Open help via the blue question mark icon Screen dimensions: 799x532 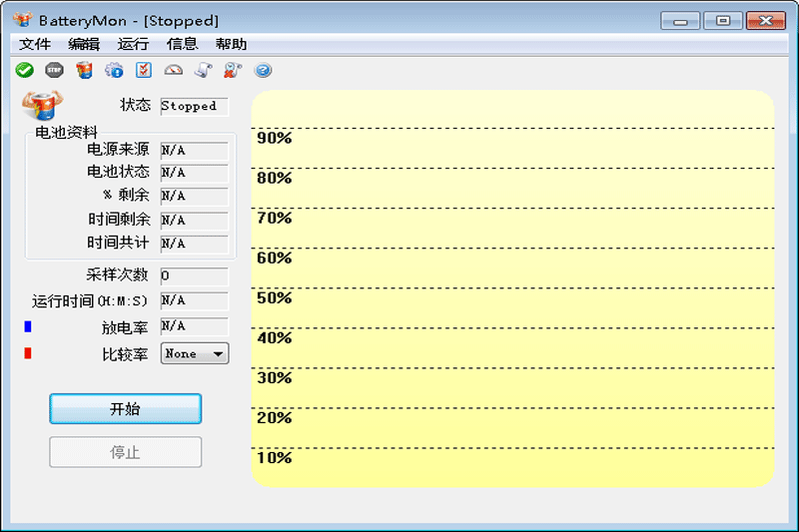[x=263, y=70]
